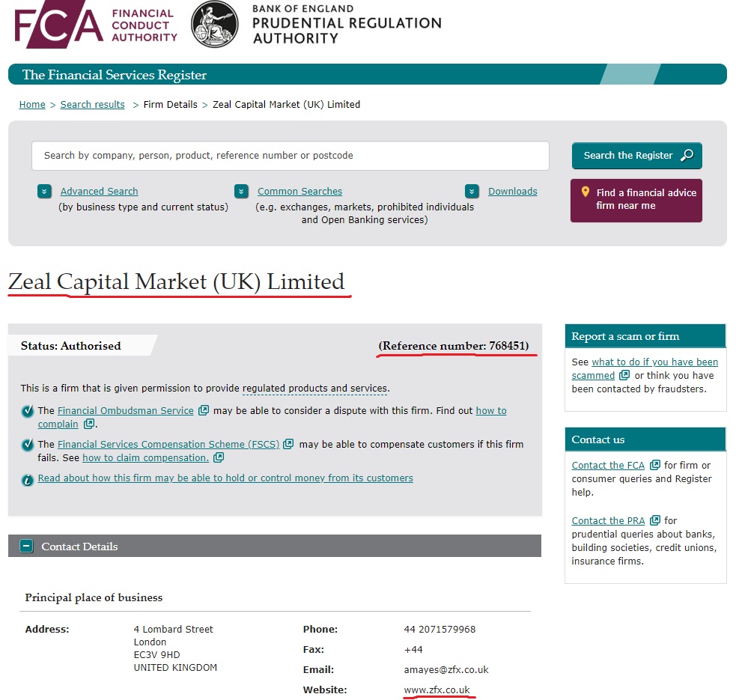This screenshot has height=700, width=736.
Task: Click the external link icon after Contact the FCA
Action: tap(654, 465)
